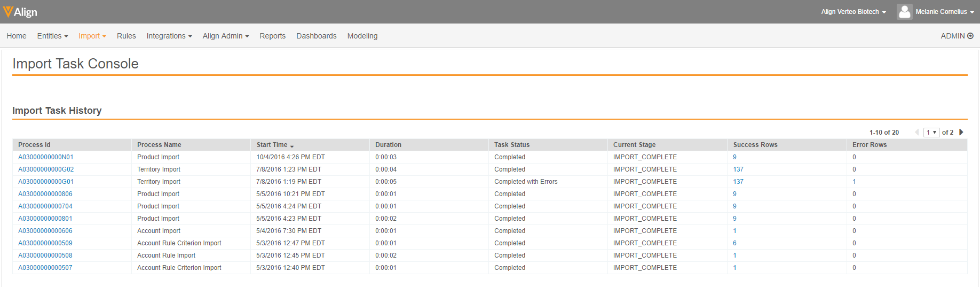Image resolution: width=980 pixels, height=287 pixels.
Task: Navigate to the Reports page
Action: tap(272, 36)
